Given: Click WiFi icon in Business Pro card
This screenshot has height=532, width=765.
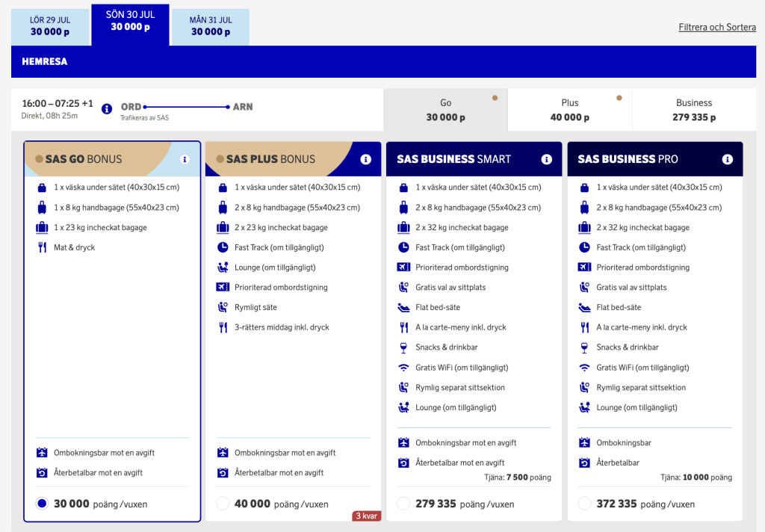Looking at the screenshot, I should pyautogui.click(x=584, y=368).
